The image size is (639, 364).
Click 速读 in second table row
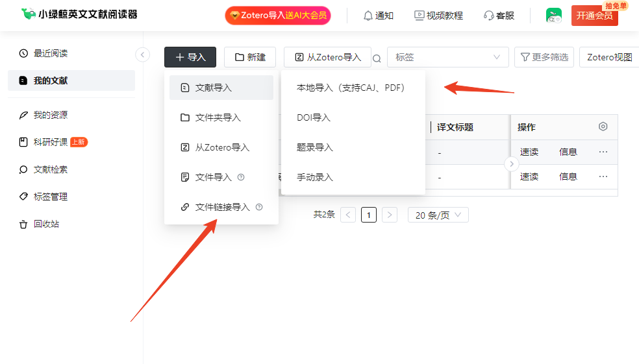(x=529, y=176)
